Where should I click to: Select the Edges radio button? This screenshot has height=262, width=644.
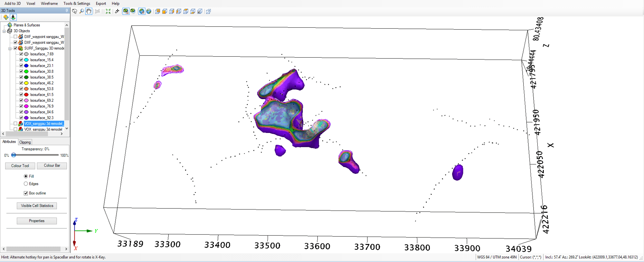pyautogui.click(x=26, y=184)
